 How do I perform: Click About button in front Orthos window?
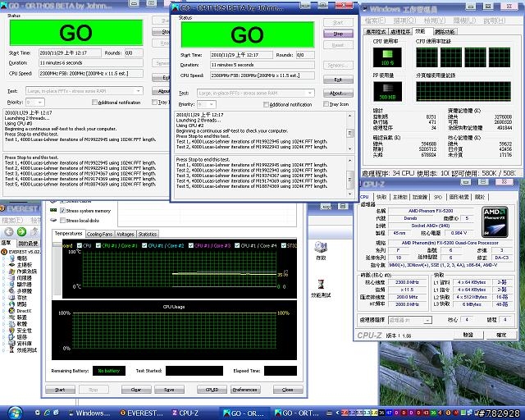click(x=338, y=94)
